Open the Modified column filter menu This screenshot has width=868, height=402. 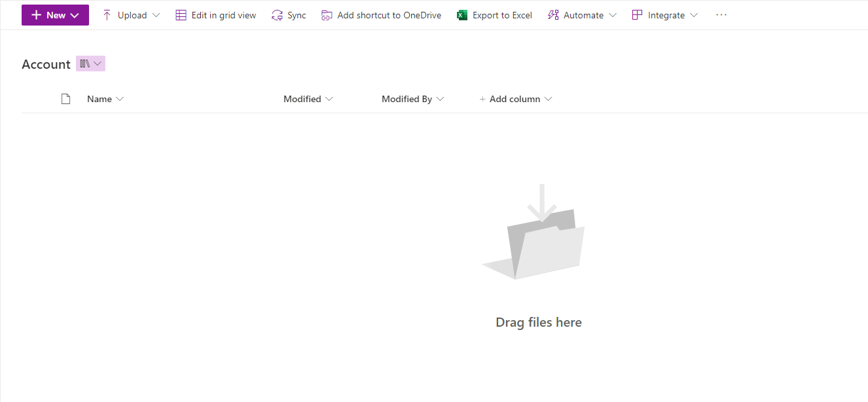click(328, 98)
